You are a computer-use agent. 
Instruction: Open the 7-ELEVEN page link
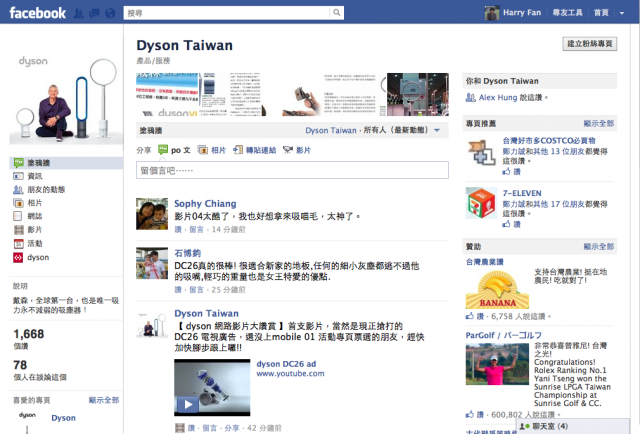coord(522,193)
